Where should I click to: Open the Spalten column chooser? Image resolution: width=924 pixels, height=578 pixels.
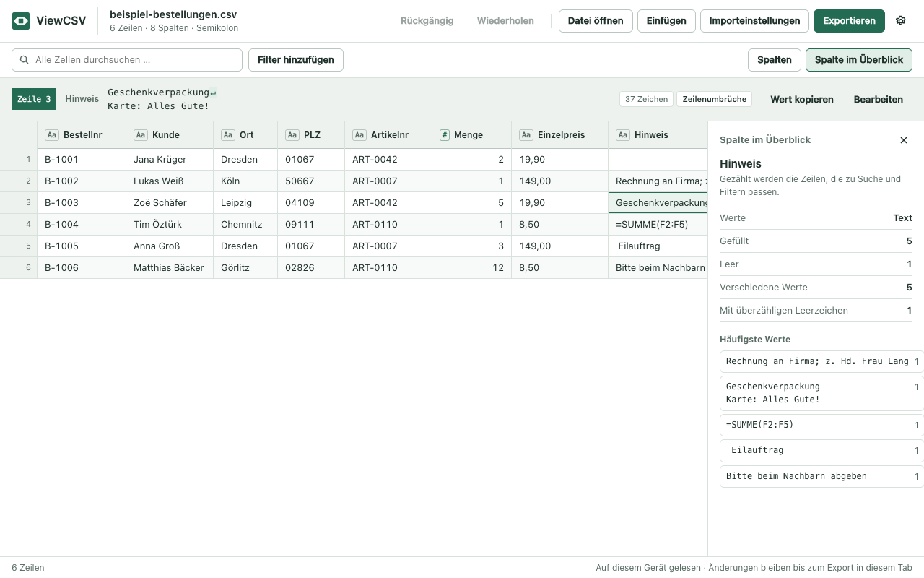[774, 60]
